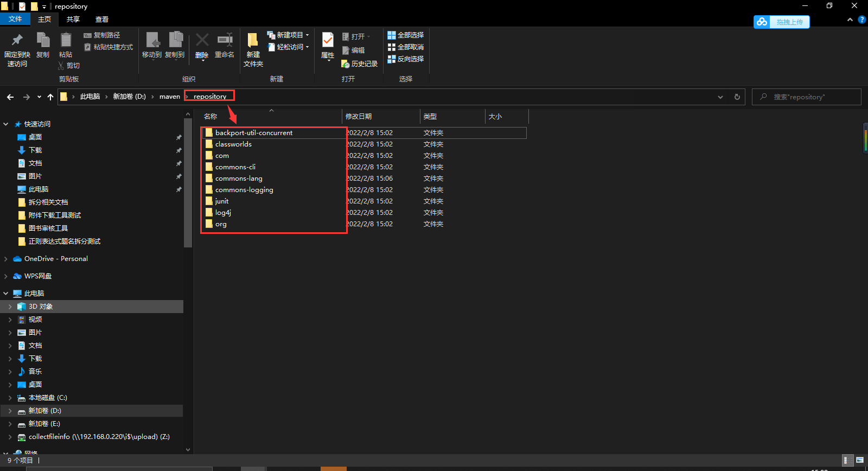Collapse the ribbon with the up chevron
Screen dimensions: 868x471
click(x=850, y=20)
